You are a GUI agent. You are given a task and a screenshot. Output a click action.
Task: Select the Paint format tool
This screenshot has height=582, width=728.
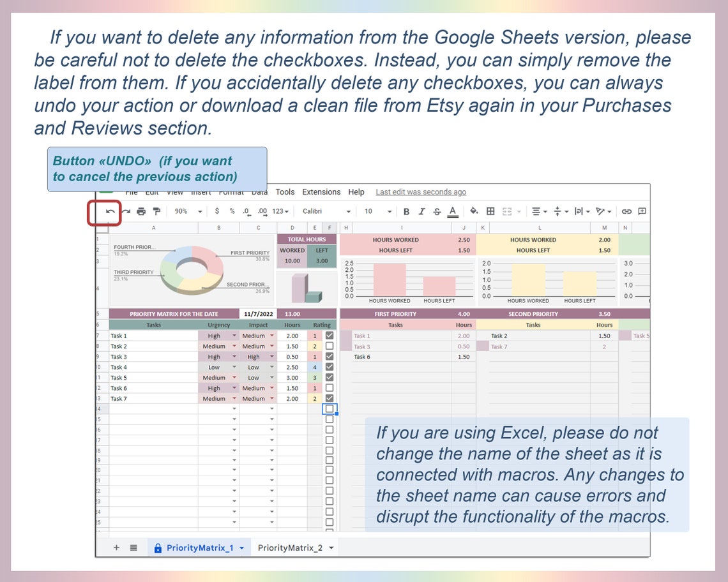tap(156, 211)
